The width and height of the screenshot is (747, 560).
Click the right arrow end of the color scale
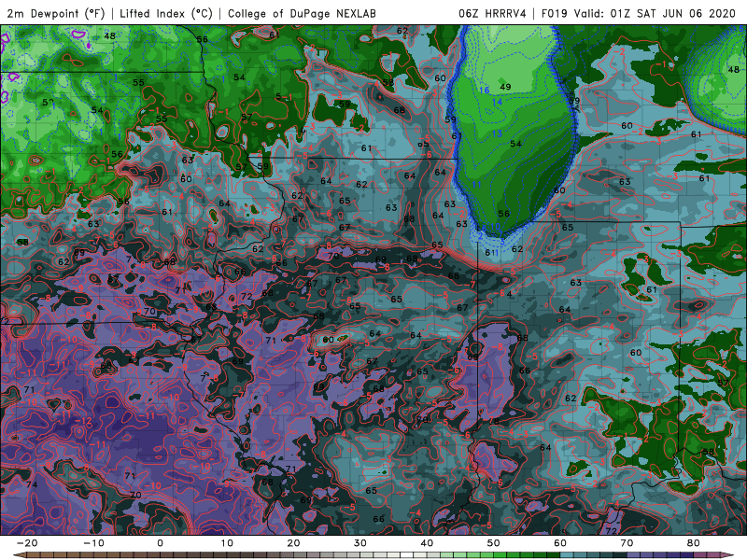tap(729, 555)
